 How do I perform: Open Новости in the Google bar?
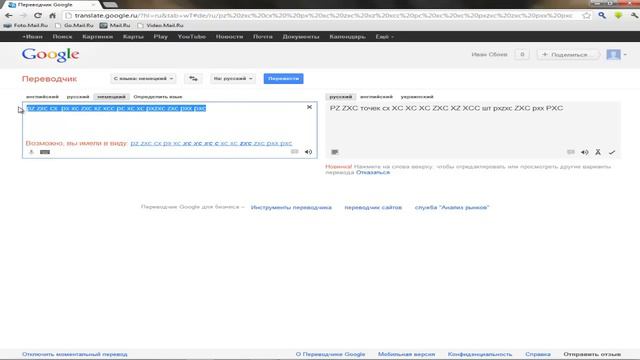(229, 37)
